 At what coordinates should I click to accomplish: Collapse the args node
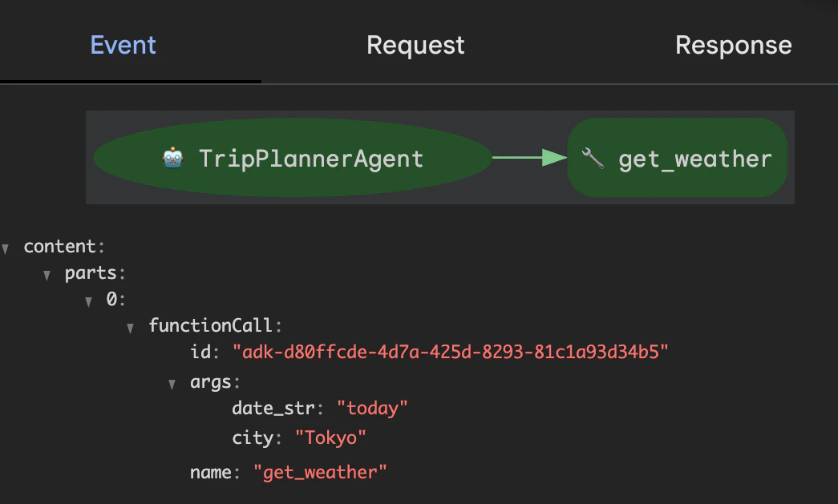pos(172,384)
